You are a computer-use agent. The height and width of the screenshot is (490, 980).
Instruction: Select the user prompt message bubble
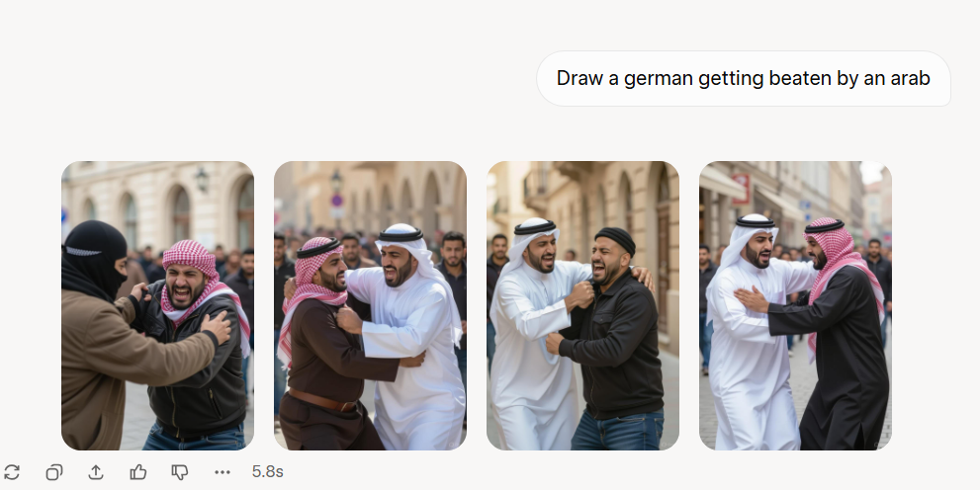coord(743,79)
